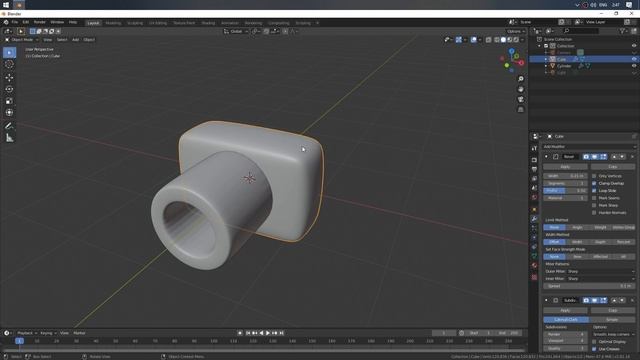This screenshot has width=640, height=360.
Task: Select the Annotate tool
Action: pyautogui.click(x=9, y=126)
